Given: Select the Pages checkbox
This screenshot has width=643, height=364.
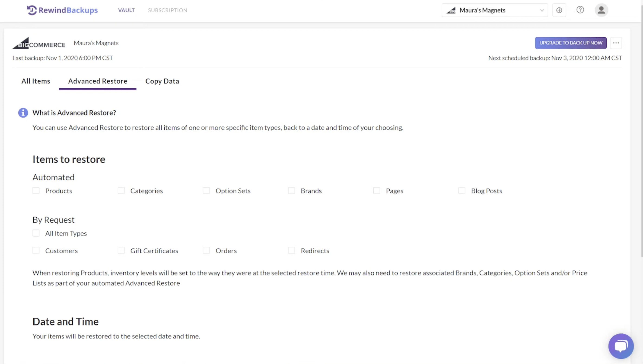Looking at the screenshot, I should coord(376,191).
